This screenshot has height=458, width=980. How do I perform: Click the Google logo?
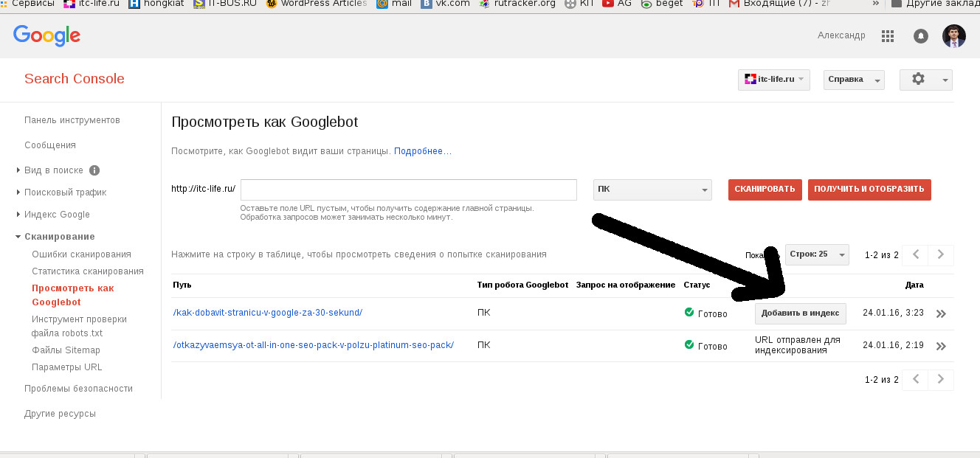pos(46,35)
